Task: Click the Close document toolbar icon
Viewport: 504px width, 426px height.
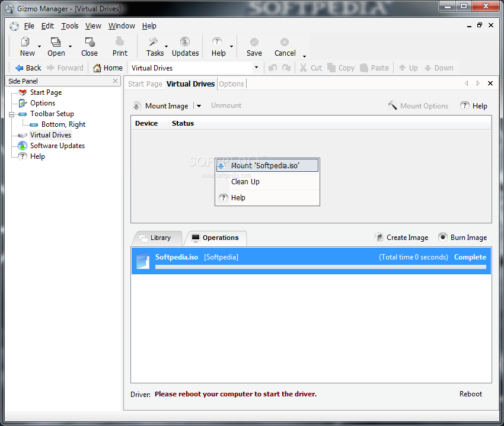Action: [x=90, y=41]
